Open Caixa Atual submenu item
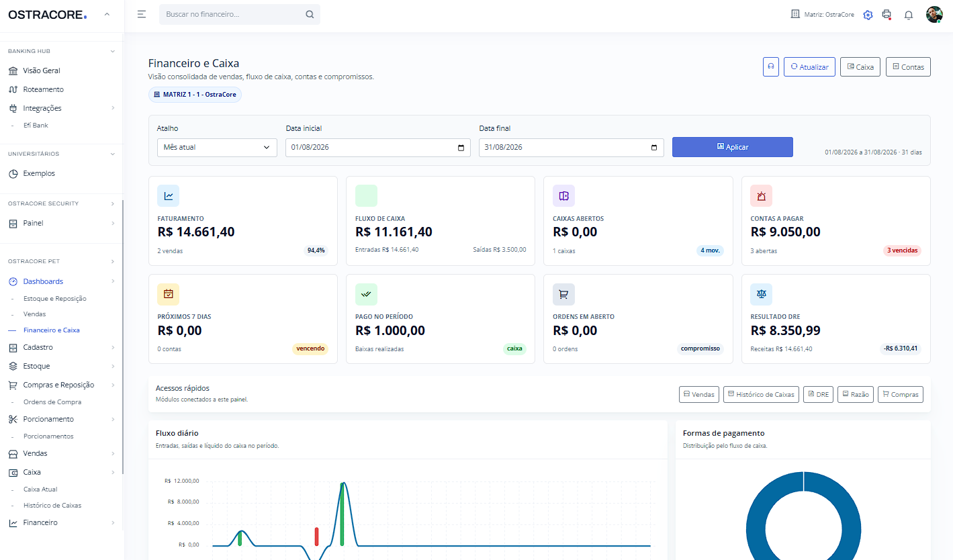This screenshot has height=560, width=953. (x=40, y=489)
